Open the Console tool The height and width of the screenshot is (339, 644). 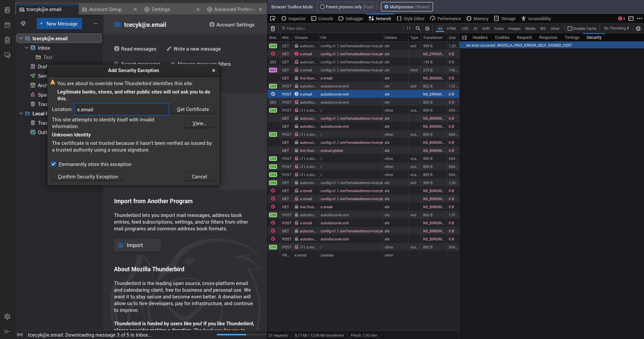(x=322, y=18)
